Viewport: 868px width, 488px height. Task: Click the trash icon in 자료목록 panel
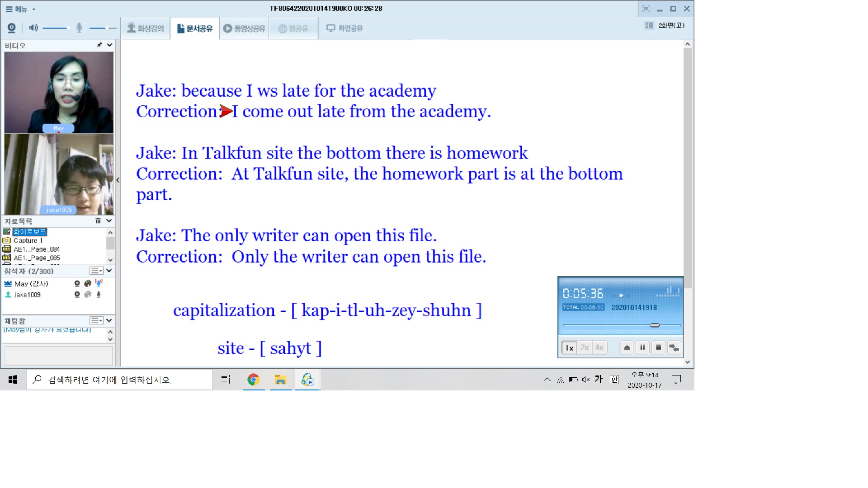pyautogui.click(x=98, y=221)
